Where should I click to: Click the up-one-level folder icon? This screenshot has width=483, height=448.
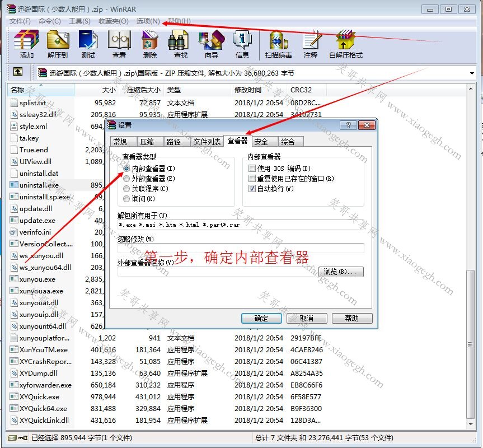(18, 72)
